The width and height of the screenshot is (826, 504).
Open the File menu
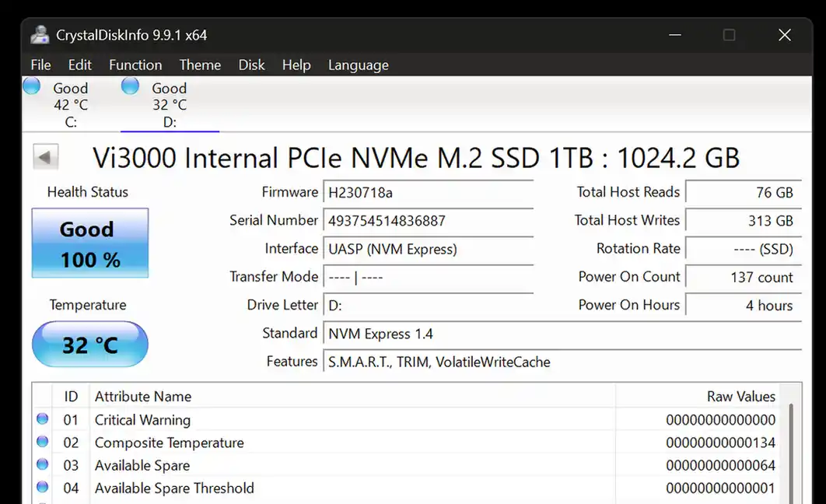[x=40, y=65]
